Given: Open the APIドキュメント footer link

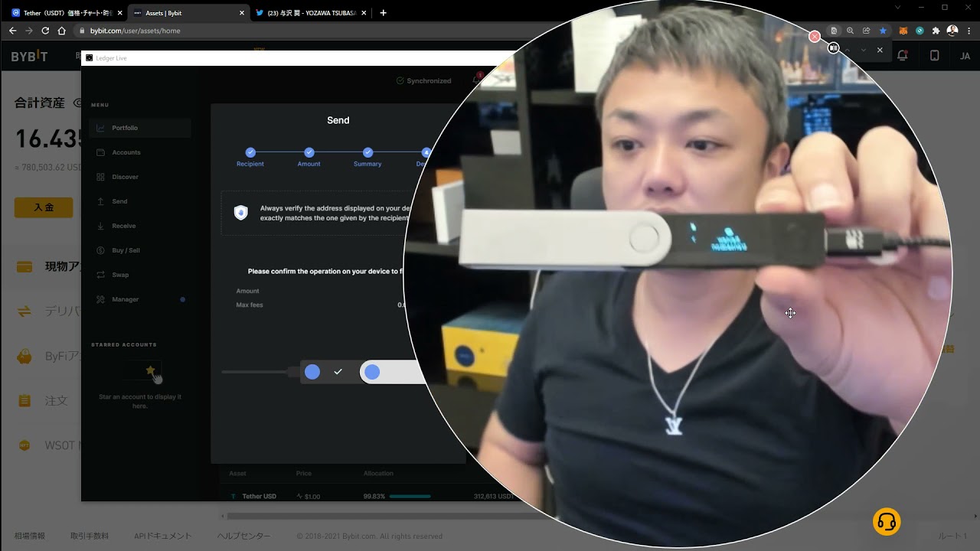Looking at the screenshot, I should (x=163, y=536).
